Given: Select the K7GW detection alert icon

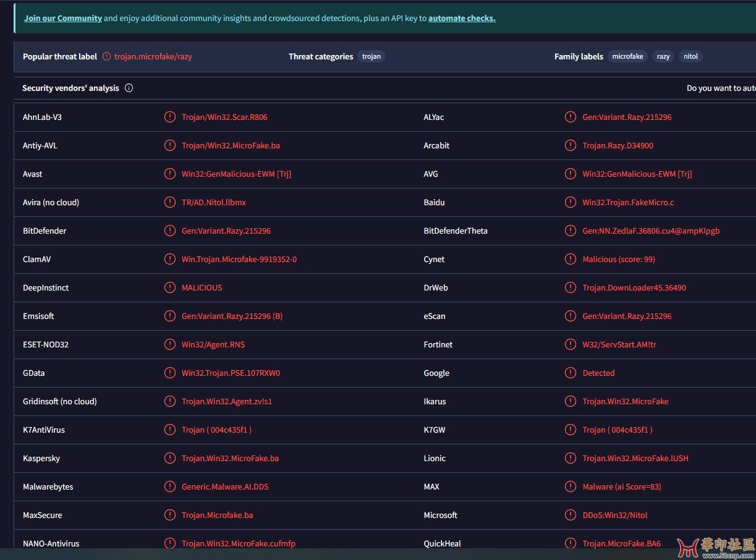Looking at the screenshot, I should point(571,430).
